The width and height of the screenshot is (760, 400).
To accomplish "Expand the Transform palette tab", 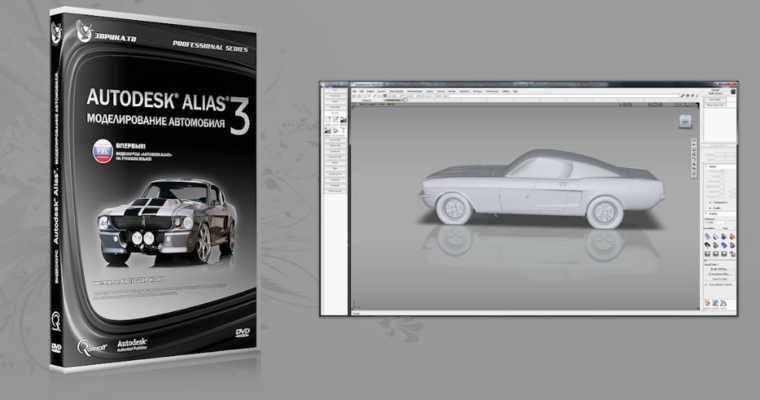I will [x=335, y=96].
